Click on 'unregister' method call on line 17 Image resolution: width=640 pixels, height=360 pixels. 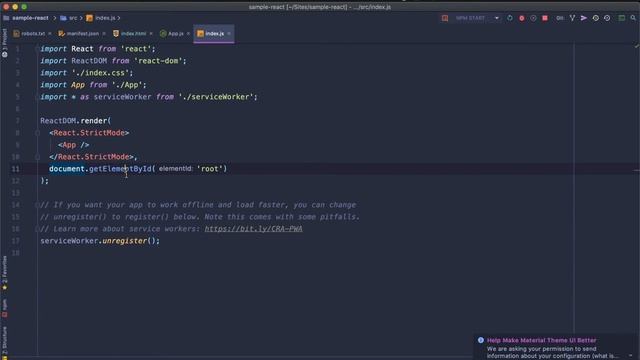tap(124, 241)
